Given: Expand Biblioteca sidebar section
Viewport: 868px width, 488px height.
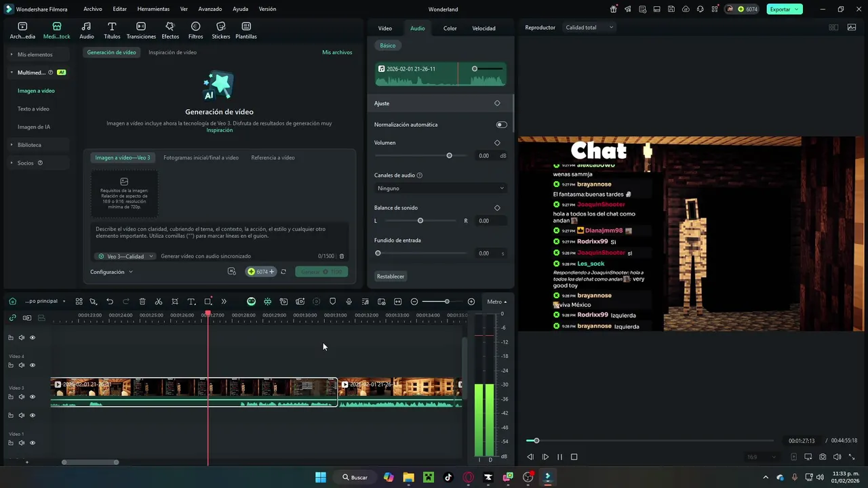Looking at the screenshot, I should 12,145.
